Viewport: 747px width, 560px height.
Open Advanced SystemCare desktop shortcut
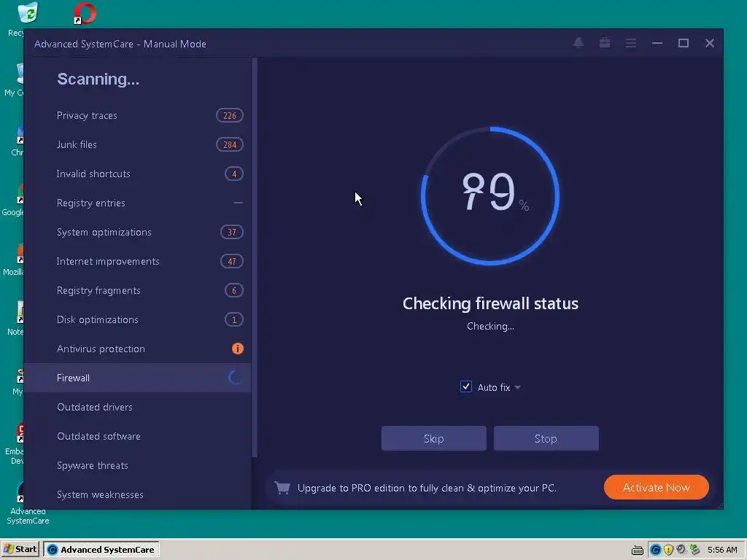pos(28,504)
